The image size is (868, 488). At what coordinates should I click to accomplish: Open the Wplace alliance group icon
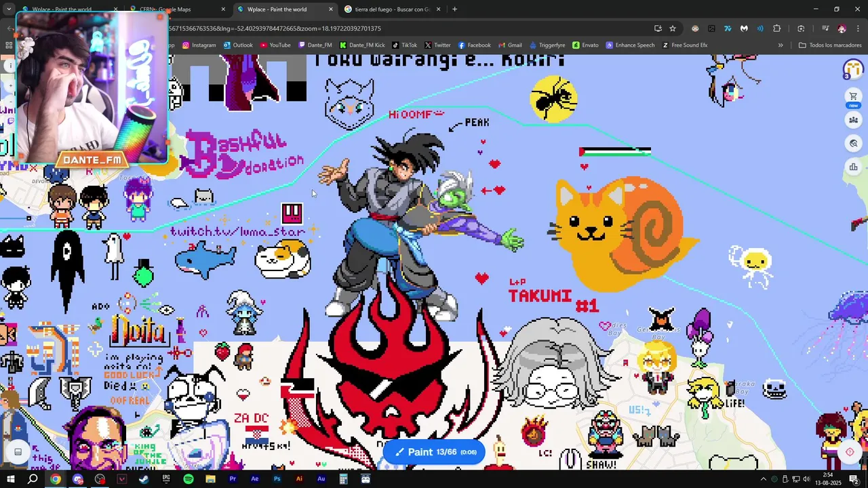(853, 120)
